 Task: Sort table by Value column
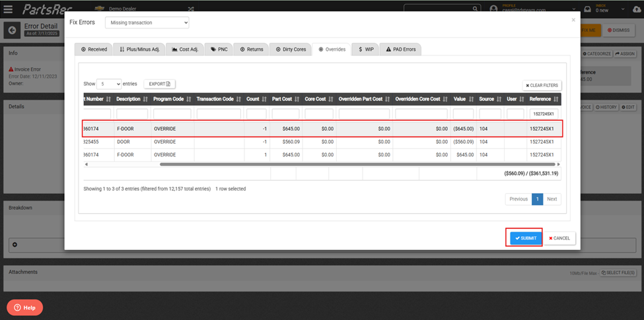point(464,99)
